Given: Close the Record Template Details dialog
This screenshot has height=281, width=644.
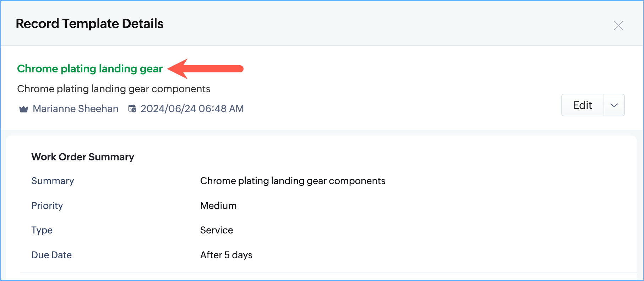Looking at the screenshot, I should (618, 26).
